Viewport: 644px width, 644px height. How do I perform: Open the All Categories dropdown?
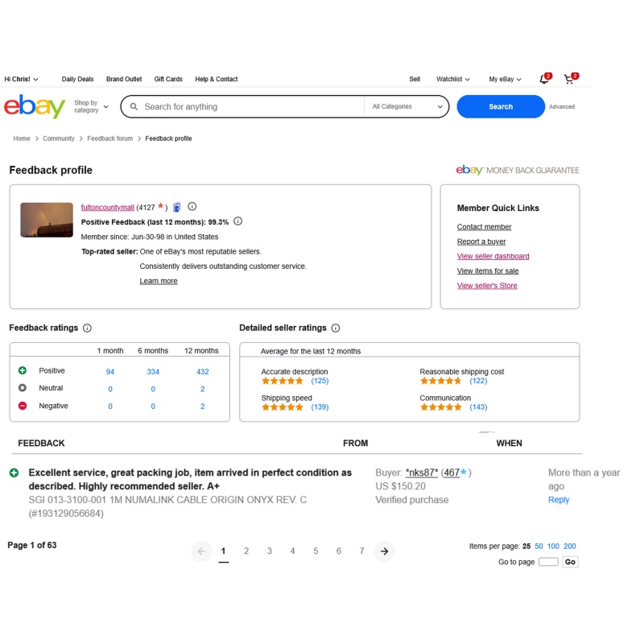tap(407, 107)
